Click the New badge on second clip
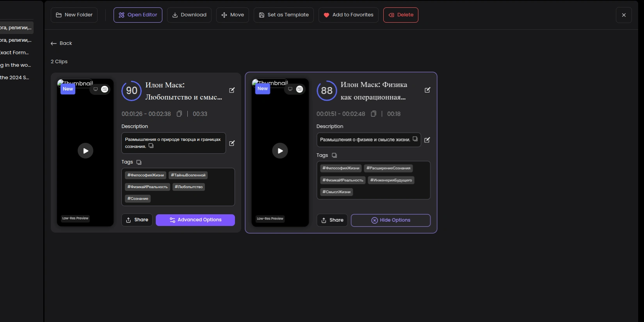Image resolution: width=644 pixels, height=322 pixels. [263, 89]
